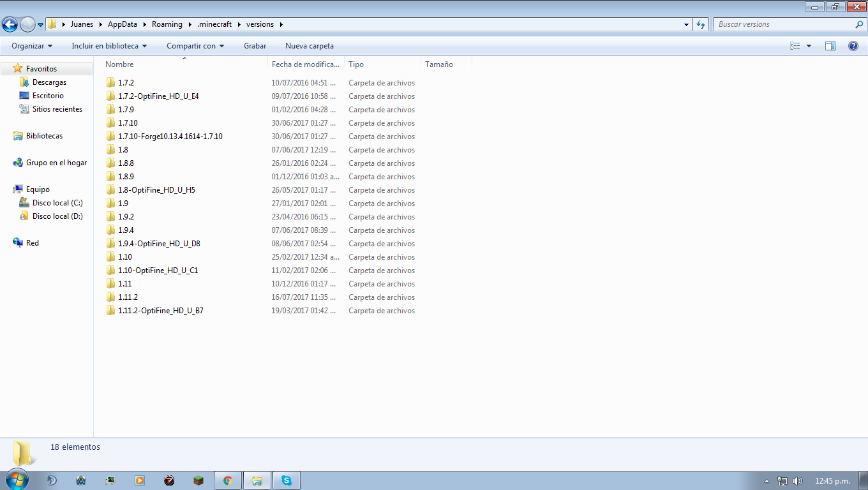Switch to Chrome in the taskbar
This screenshot has width=868, height=490.
(228, 480)
